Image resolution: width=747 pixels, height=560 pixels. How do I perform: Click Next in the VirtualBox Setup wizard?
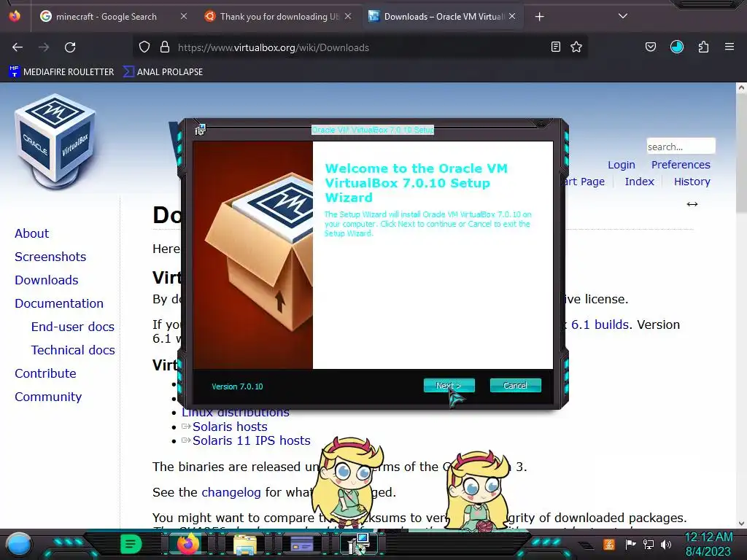pos(449,385)
